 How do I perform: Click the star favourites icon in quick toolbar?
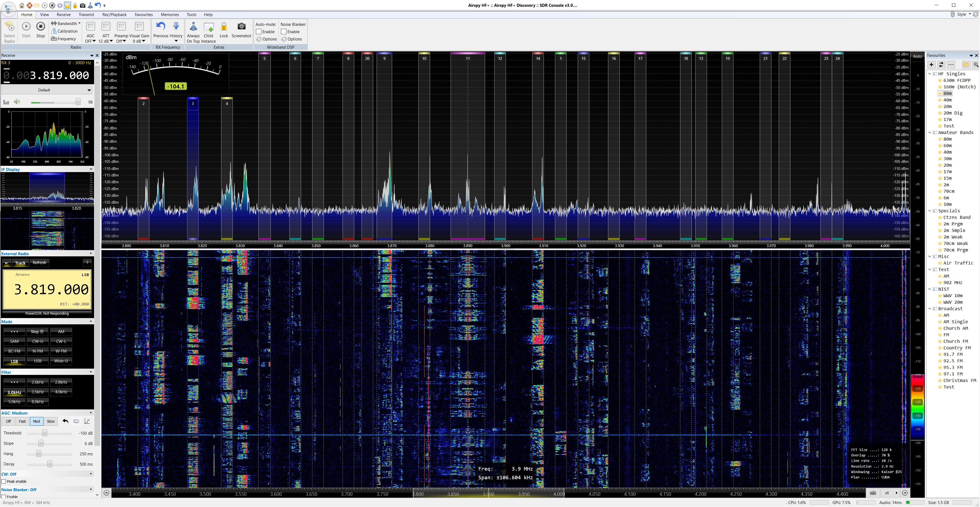[67, 5]
